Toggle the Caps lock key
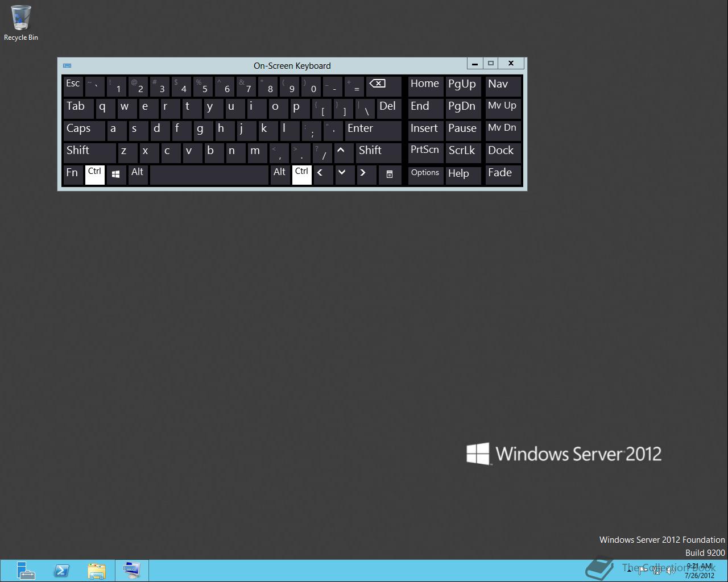 tap(84, 131)
